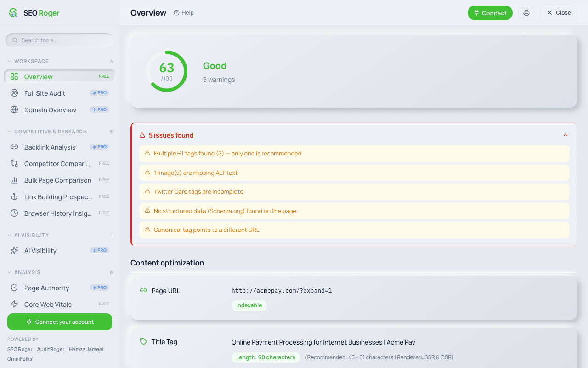Click 'No structured data (Schema.org)' warning text
The width and height of the screenshot is (588, 368).
[225, 211]
